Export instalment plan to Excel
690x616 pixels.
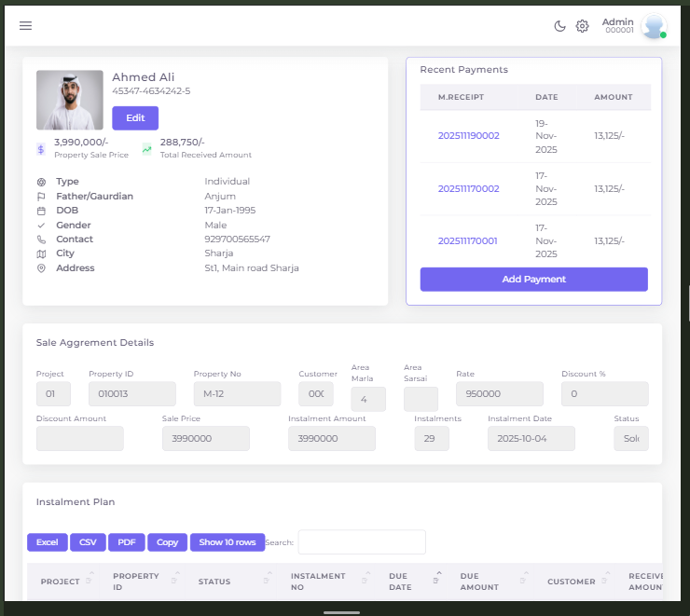coord(47,542)
